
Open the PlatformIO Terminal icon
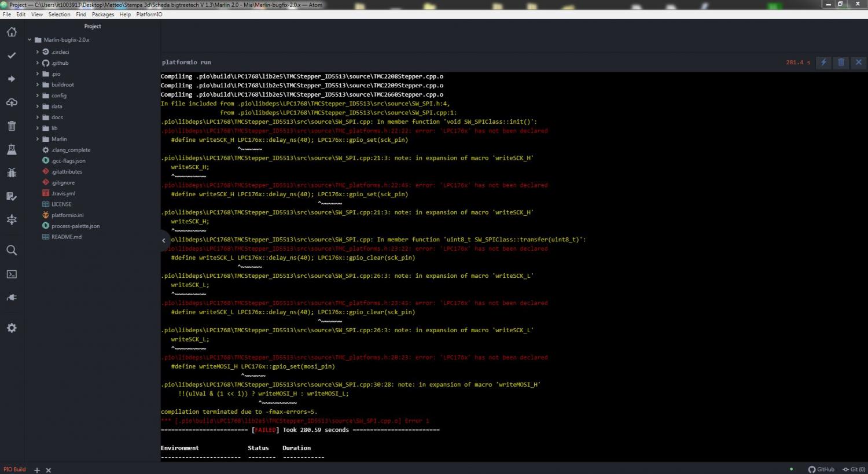tap(12, 274)
